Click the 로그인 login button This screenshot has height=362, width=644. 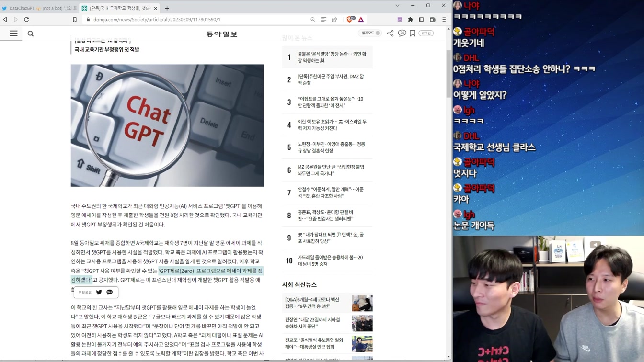pyautogui.click(x=426, y=33)
